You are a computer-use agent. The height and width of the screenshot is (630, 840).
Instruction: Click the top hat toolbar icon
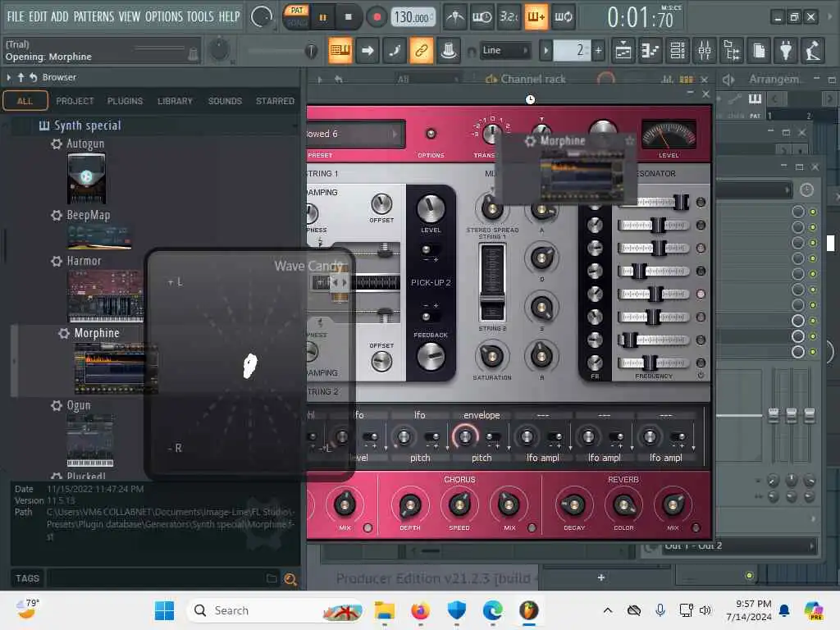(449, 50)
